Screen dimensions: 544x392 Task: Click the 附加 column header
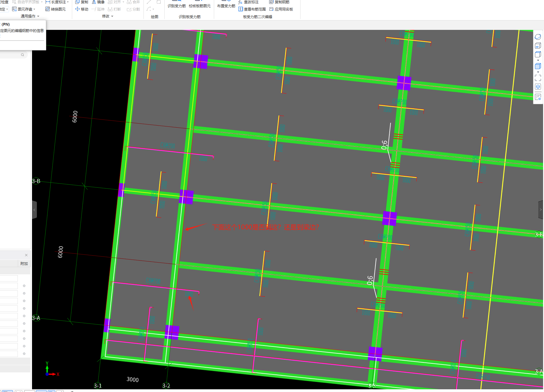click(x=24, y=264)
